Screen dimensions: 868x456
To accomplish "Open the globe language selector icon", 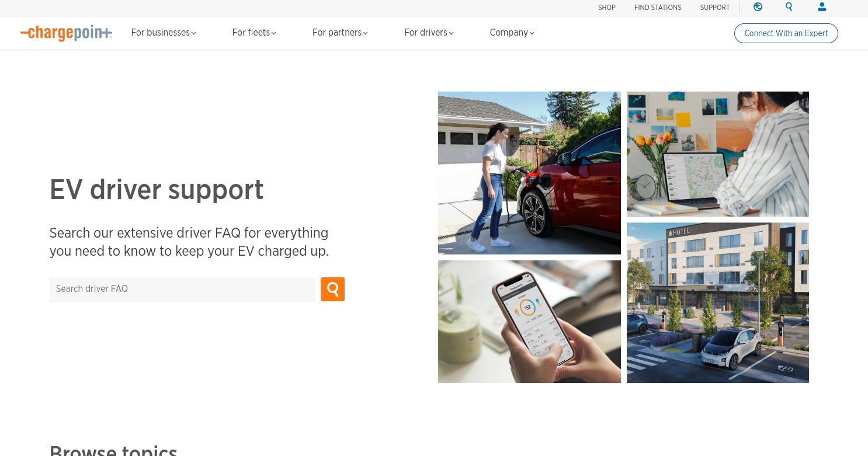I will [758, 7].
